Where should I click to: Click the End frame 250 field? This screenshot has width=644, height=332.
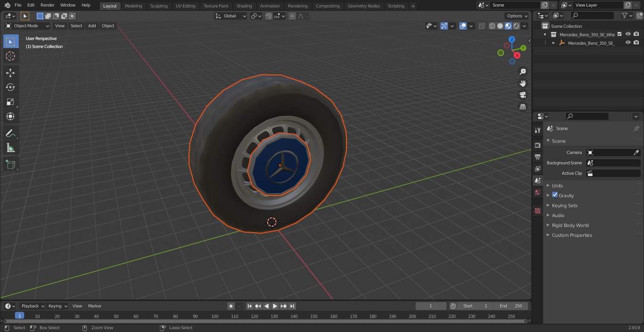tap(511, 306)
